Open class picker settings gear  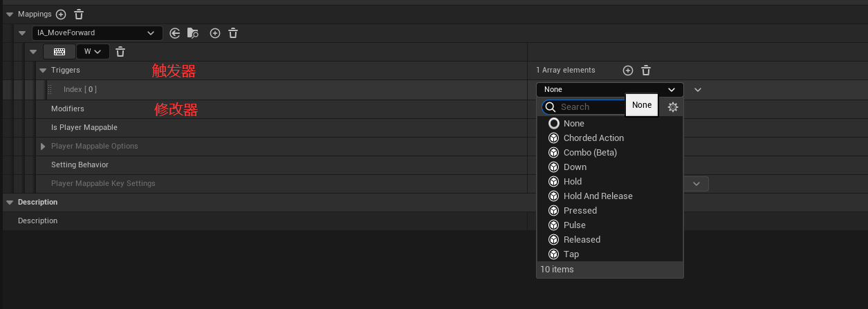(672, 107)
